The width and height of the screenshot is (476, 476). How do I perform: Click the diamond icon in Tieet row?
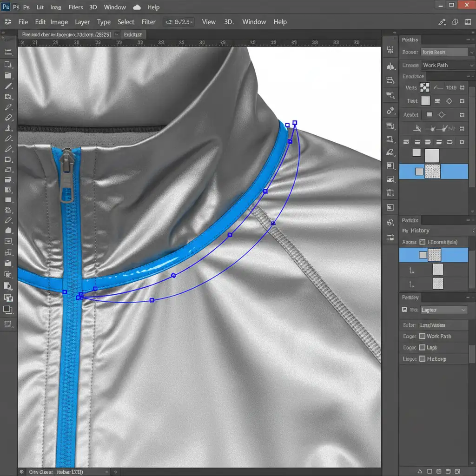[449, 101]
